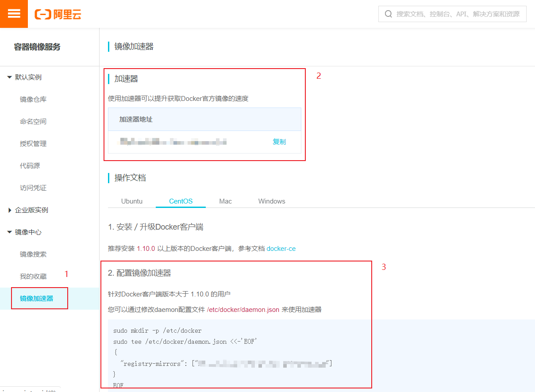Open 镜像仓库 in the sidebar
This screenshot has width=535, height=392.
pos(33,100)
